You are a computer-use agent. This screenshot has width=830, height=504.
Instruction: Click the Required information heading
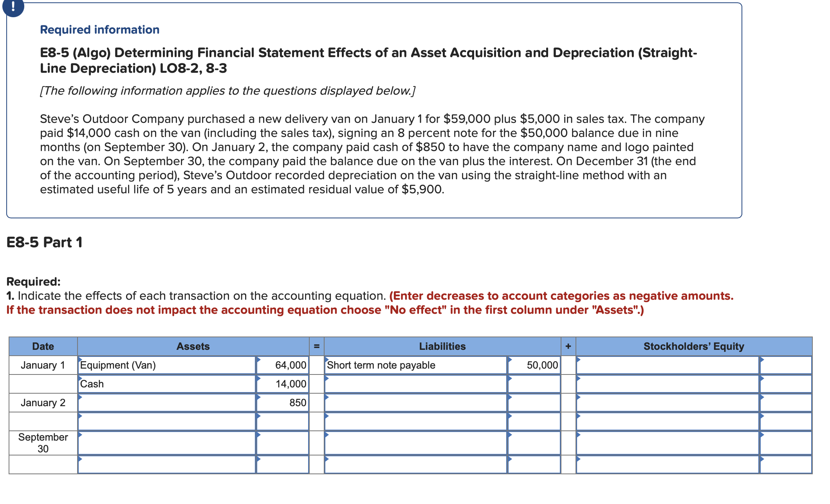point(99,29)
